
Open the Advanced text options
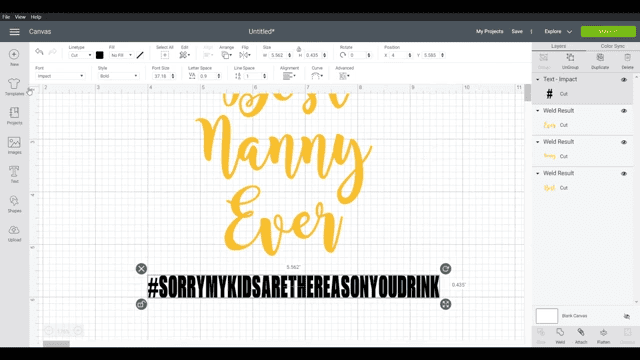pyautogui.click(x=344, y=76)
